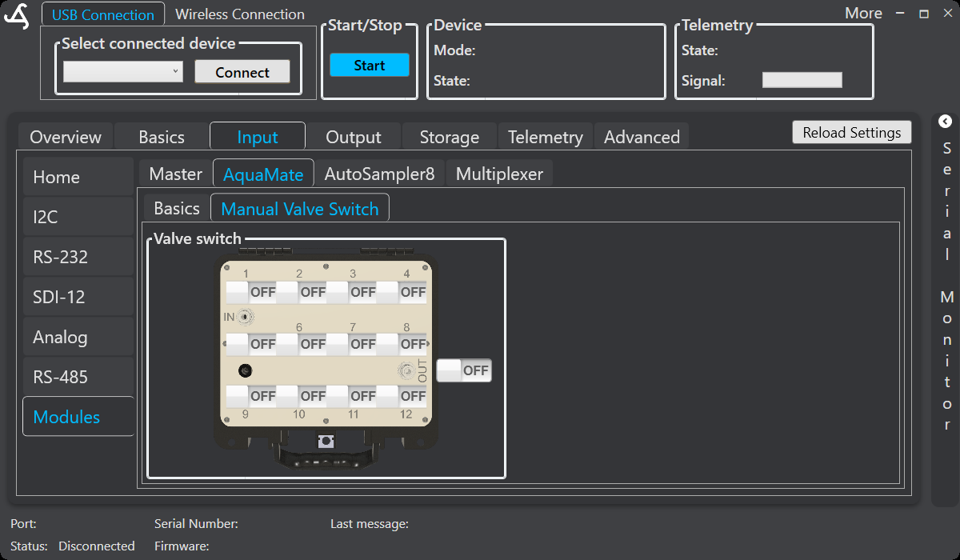Viewport: 960px width, 560px height.
Task: Go to Home in the sidebar
Action: point(78,177)
